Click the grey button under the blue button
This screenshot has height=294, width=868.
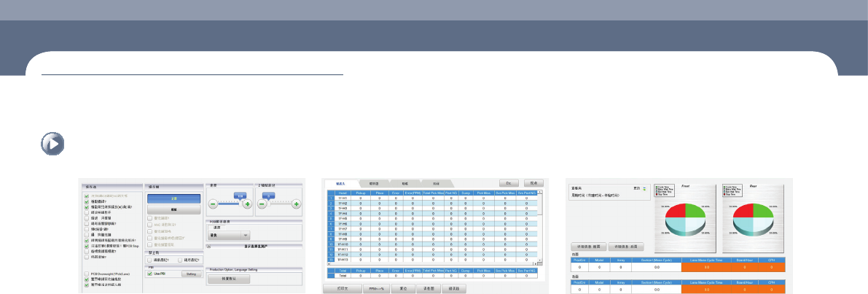point(174,209)
